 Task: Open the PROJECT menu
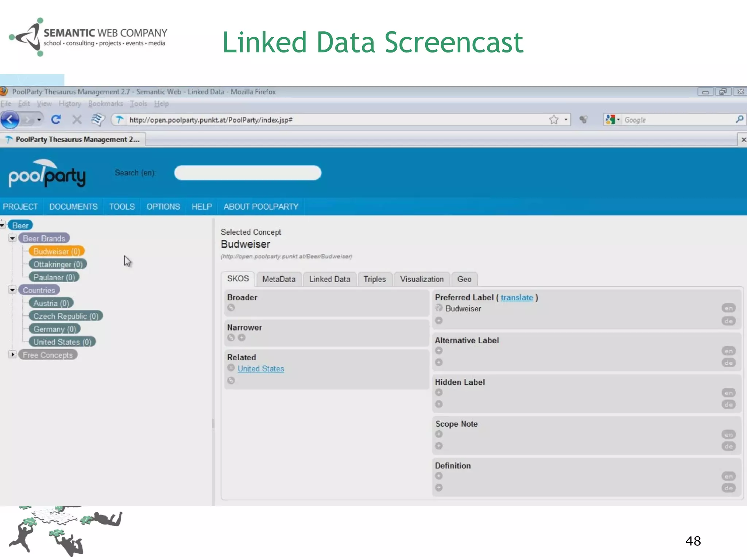coord(20,207)
